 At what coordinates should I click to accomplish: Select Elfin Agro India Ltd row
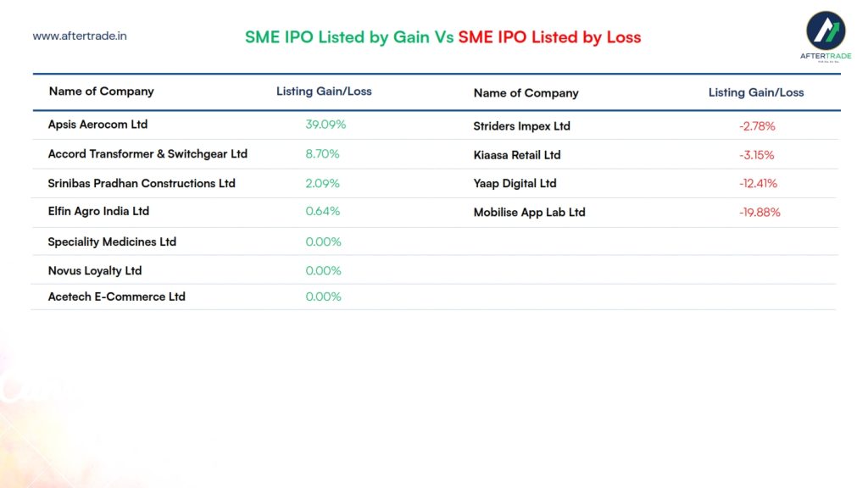(x=98, y=211)
